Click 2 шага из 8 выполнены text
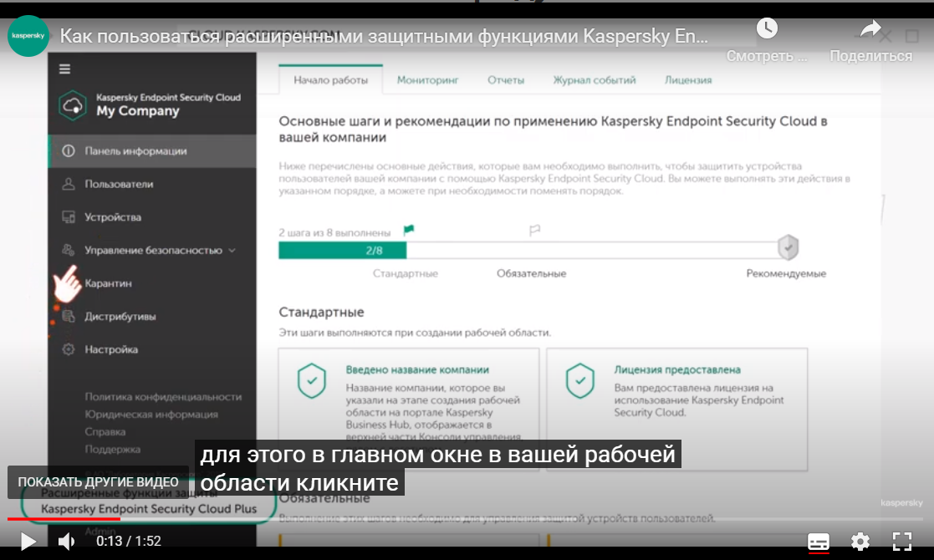This screenshot has height=560, width=934. click(334, 232)
